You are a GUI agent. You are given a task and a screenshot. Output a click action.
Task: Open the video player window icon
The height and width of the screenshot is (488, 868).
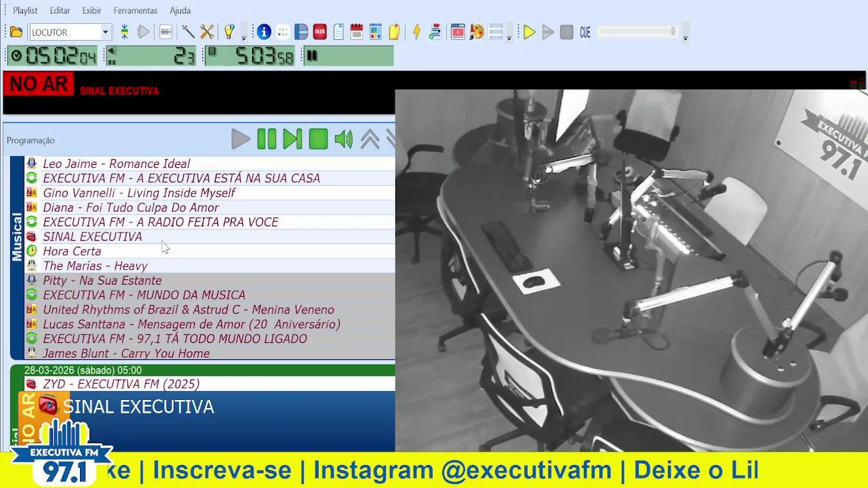tap(458, 32)
